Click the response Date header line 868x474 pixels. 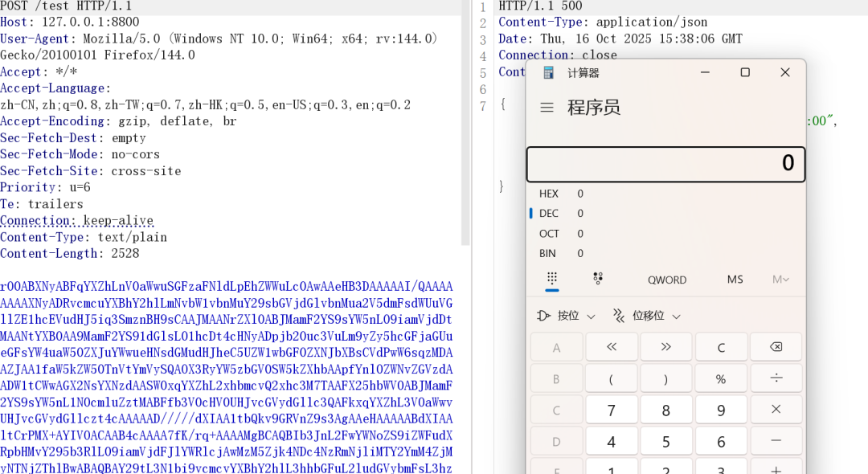pos(620,39)
